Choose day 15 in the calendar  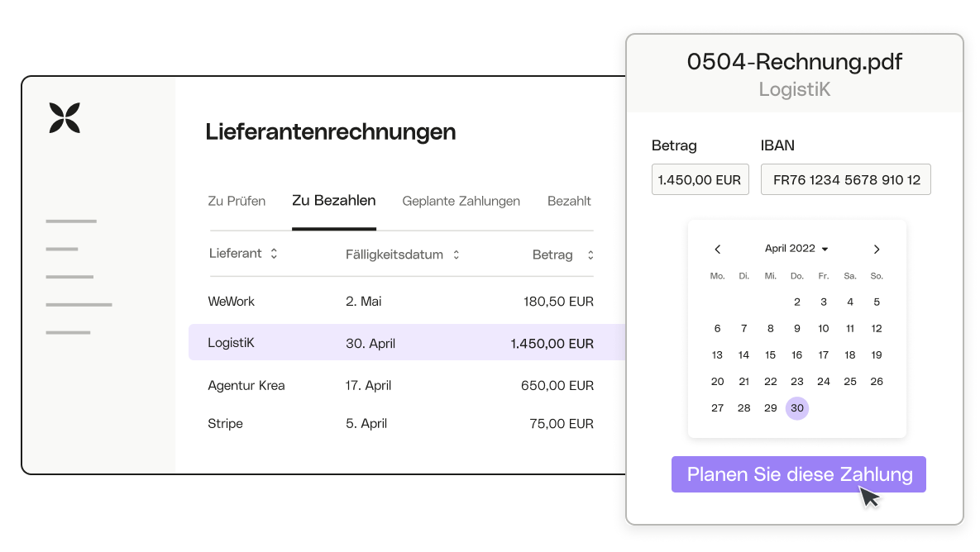click(770, 355)
